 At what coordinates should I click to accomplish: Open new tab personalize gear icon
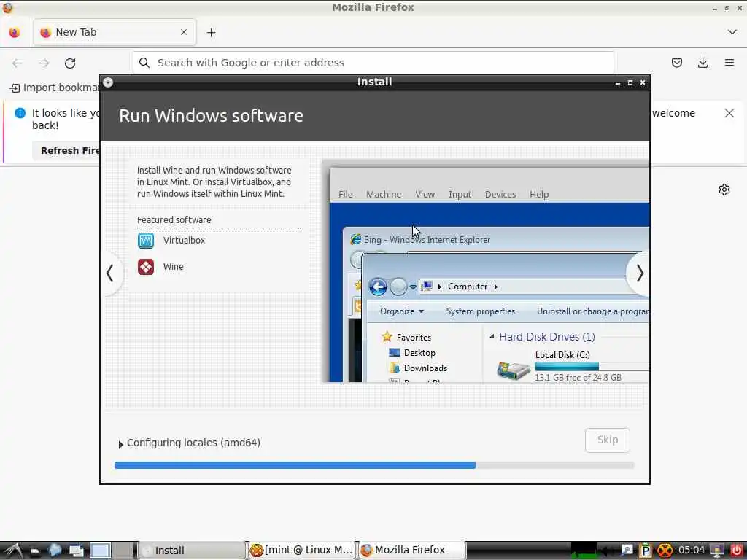pos(724,190)
